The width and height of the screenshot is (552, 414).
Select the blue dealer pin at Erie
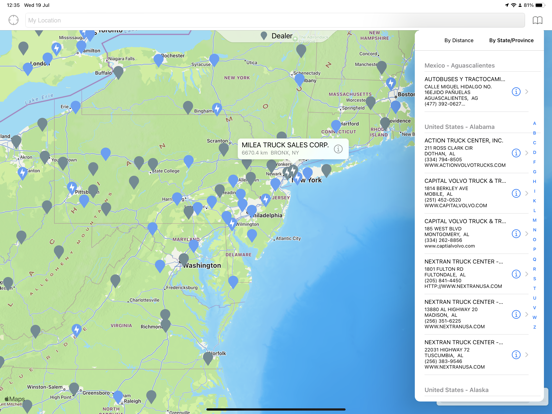point(75,107)
